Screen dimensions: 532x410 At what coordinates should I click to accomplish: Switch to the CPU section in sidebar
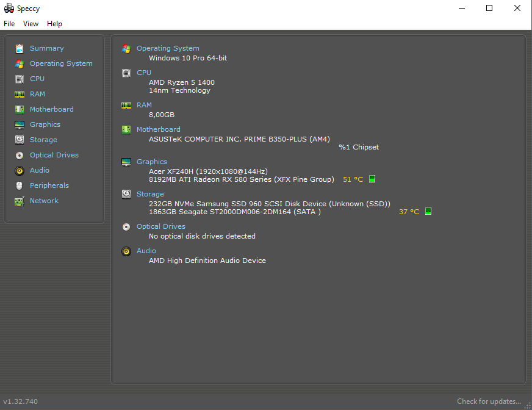(37, 79)
